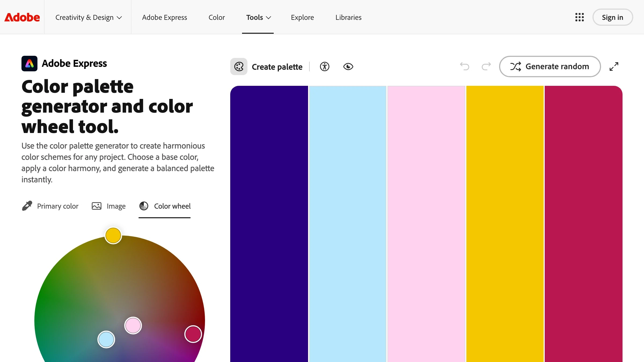Toggle the eye preview icon
Screen dimensions: 644x362
tap(348, 67)
